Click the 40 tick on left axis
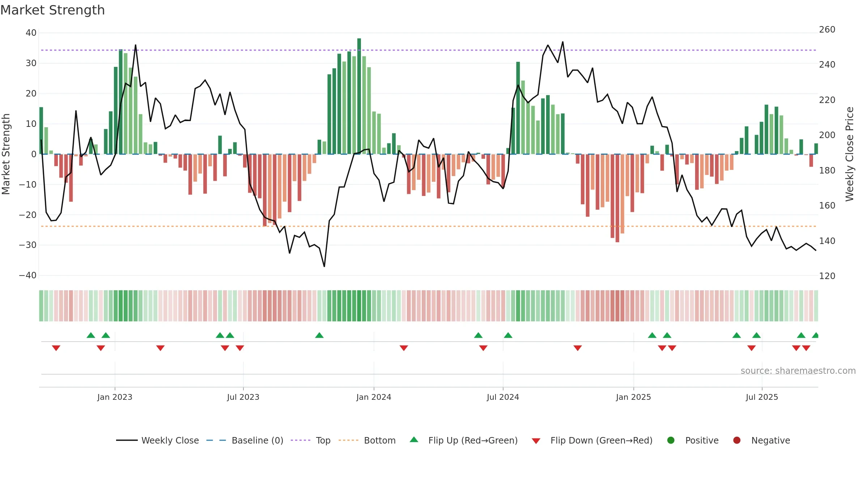The width and height of the screenshot is (868, 488). coord(31,33)
